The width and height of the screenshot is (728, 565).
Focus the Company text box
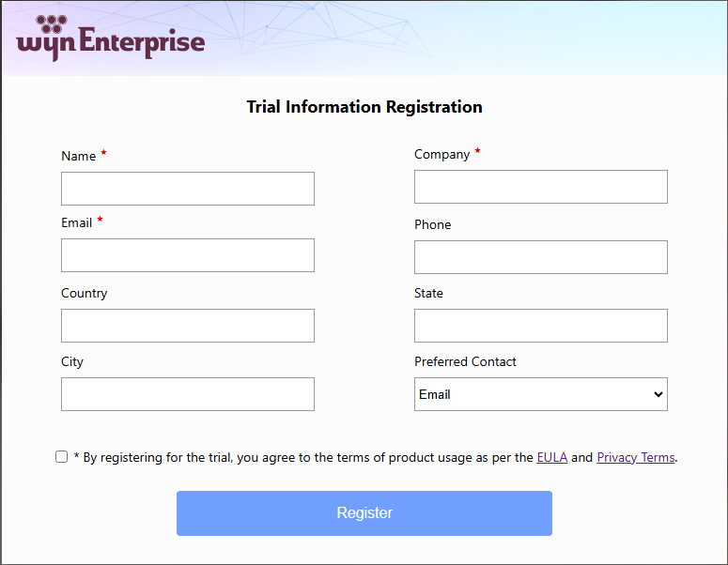pyautogui.click(x=541, y=187)
